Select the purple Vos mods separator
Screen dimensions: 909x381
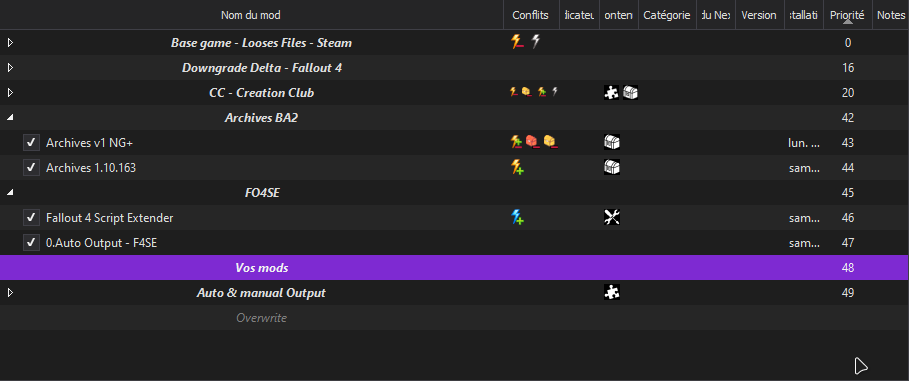click(x=454, y=268)
